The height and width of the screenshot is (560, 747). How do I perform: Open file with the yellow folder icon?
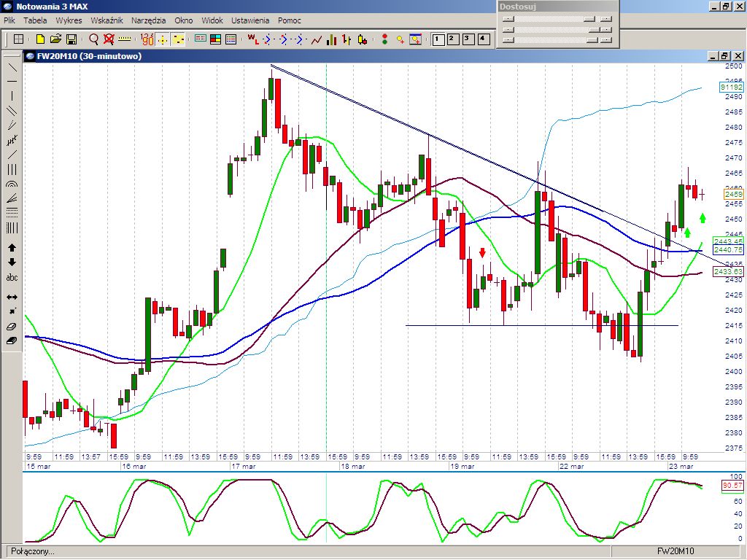(55, 39)
